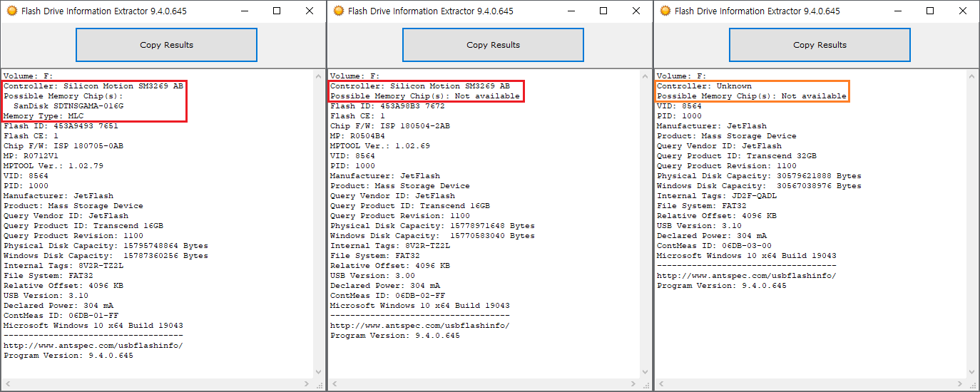
Task: Click 'USB Version: 3.10' in left window
Action: click(x=46, y=295)
